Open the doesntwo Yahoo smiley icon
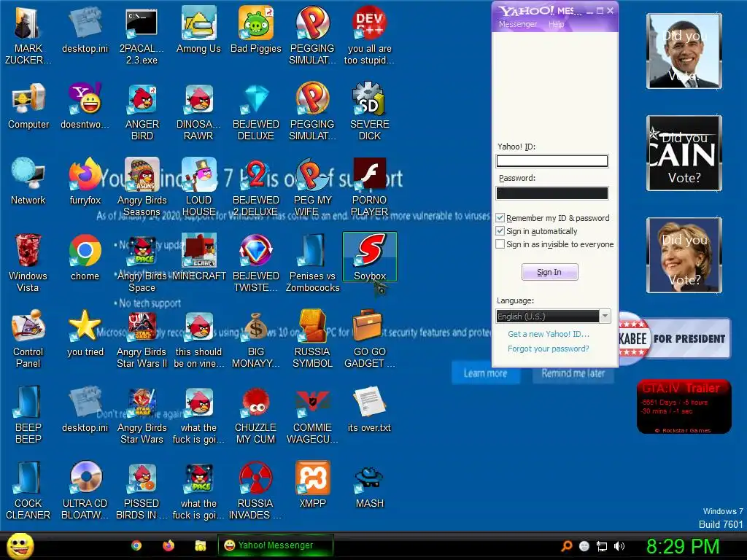The height and width of the screenshot is (560, 747). 85,106
